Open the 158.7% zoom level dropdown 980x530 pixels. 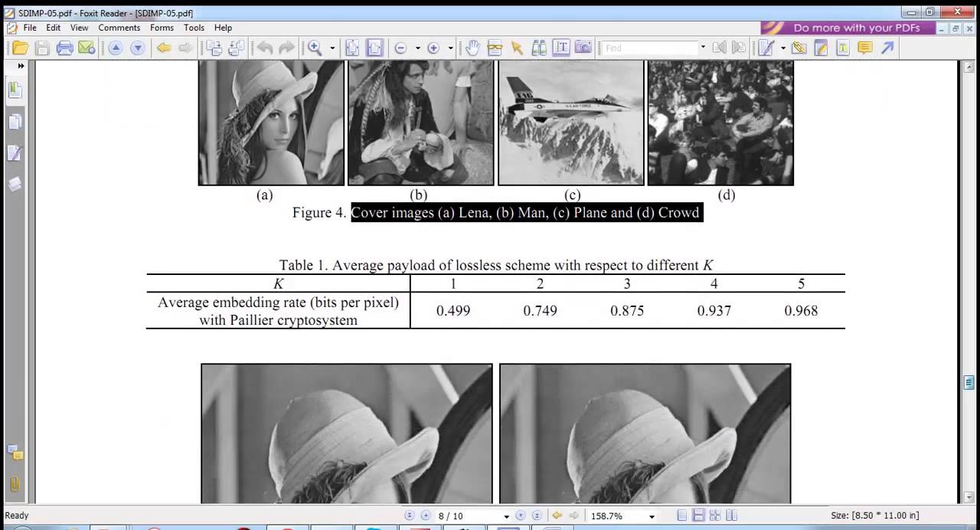pos(652,516)
